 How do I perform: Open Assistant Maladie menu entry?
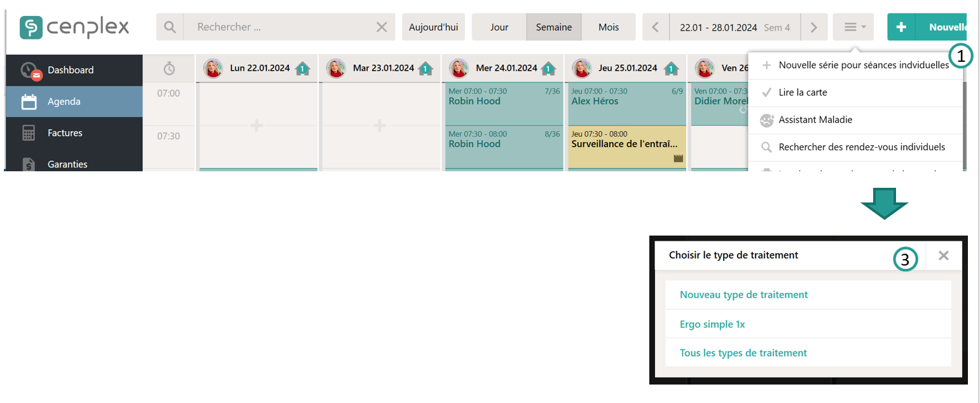coord(815,120)
